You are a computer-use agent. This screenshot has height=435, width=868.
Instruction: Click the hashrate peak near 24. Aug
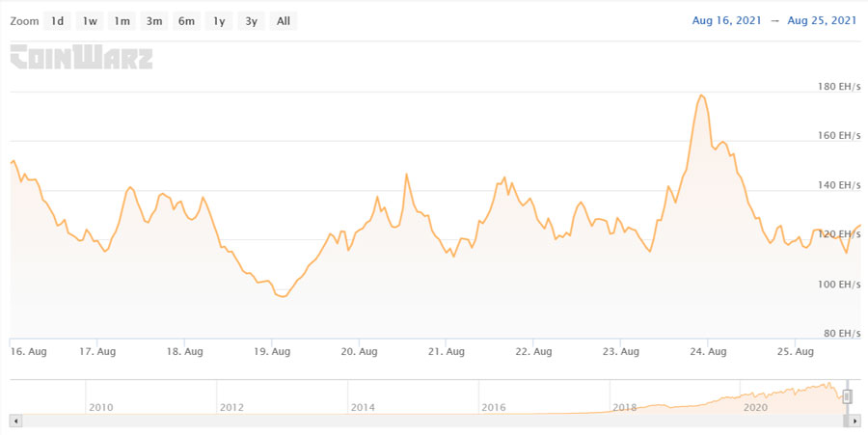(702, 95)
